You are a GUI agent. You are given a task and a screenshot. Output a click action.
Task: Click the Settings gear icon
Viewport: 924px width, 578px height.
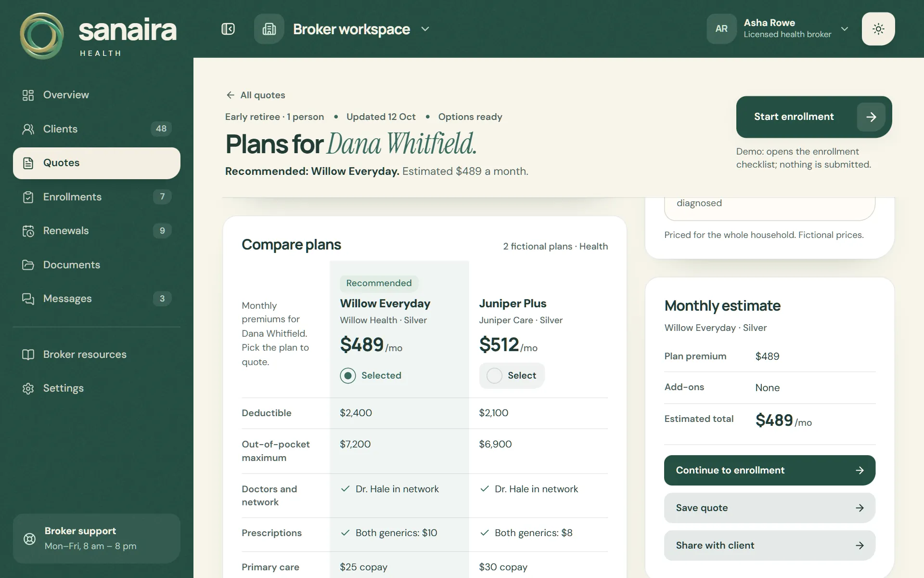click(x=28, y=388)
